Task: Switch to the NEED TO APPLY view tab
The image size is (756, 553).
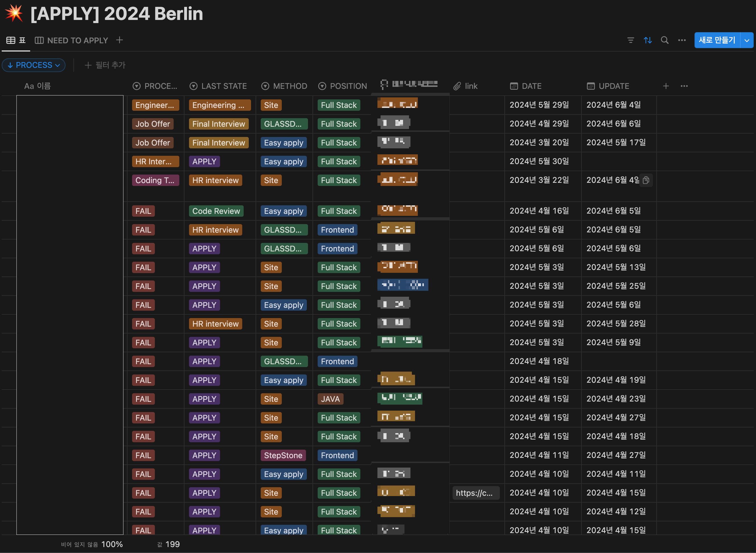Action: pos(72,40)
